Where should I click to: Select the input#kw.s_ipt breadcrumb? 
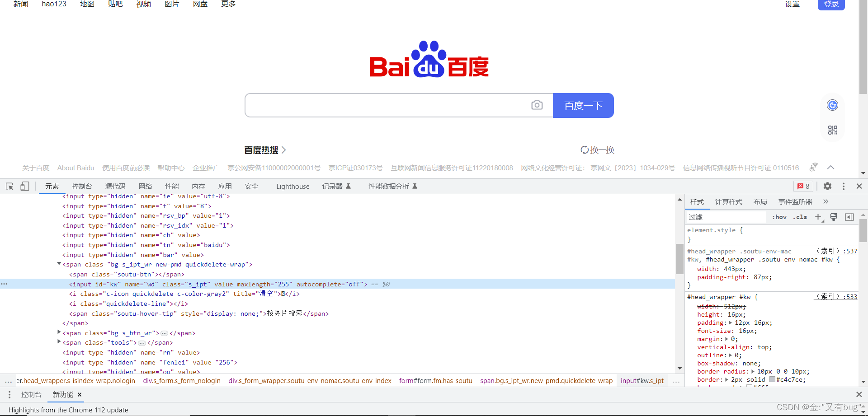pos(642,381)
